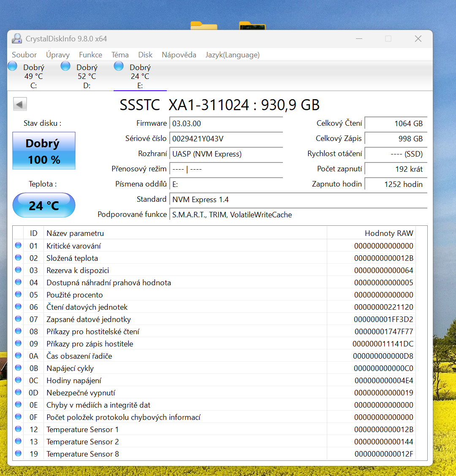Open the Funkce menu
The image size is (456, 476).
pyautogui.click(x=90, y=55)
